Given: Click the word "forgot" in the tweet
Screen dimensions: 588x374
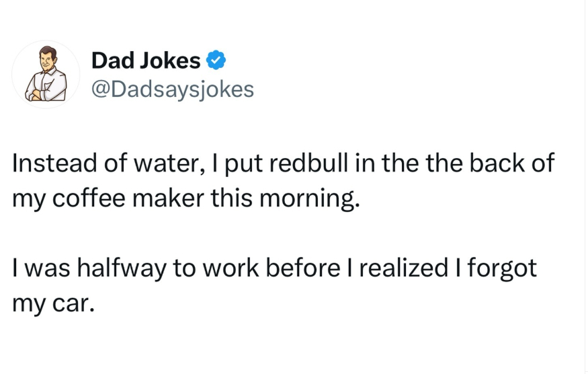Looking at the screenshot, I should click(x=500, y=269).
